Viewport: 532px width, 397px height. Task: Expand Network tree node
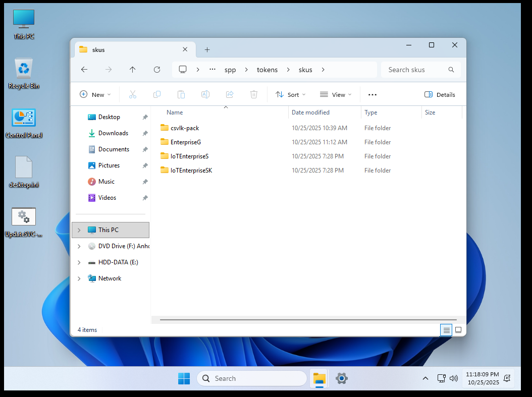(x=79, y=278)
